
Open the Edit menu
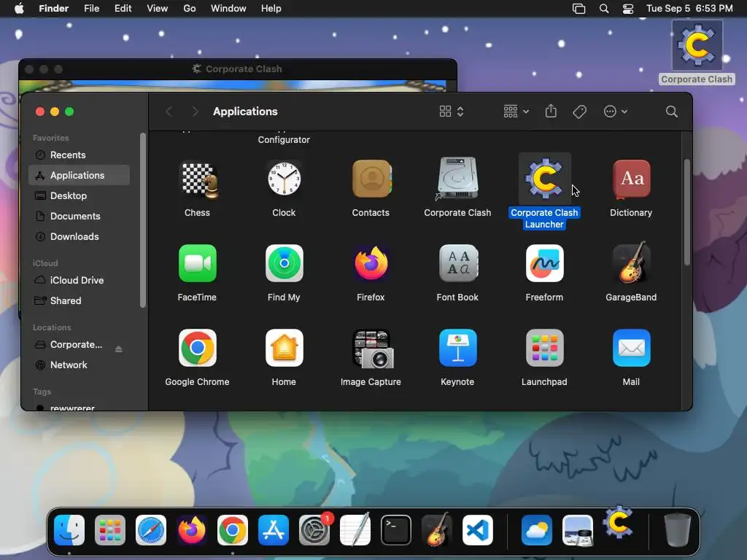123,9
